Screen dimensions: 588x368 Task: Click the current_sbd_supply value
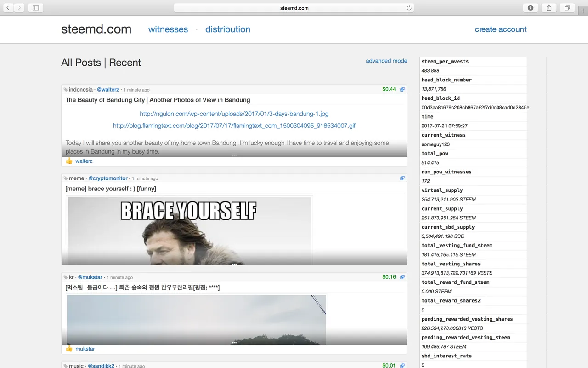[x=443, y=236]
